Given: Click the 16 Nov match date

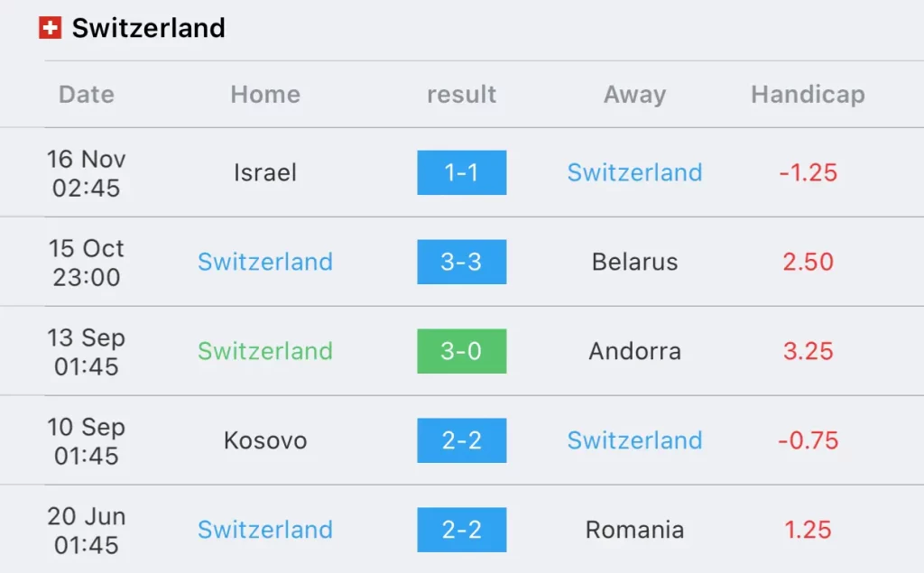Looking at the screenshot, I should click(87, 173).
